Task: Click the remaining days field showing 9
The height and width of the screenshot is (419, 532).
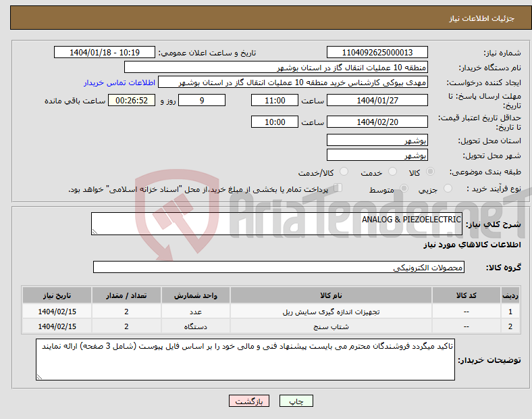Action: click(x=202, y=101)
